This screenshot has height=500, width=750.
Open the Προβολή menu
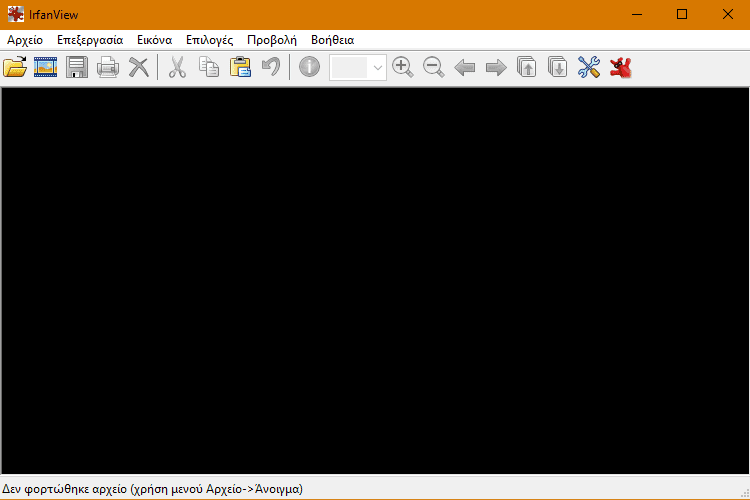[x=272, y=40]
